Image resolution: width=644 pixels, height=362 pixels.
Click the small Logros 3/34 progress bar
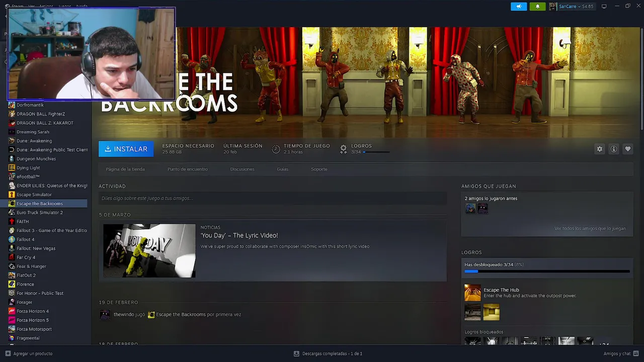[376, 152]
